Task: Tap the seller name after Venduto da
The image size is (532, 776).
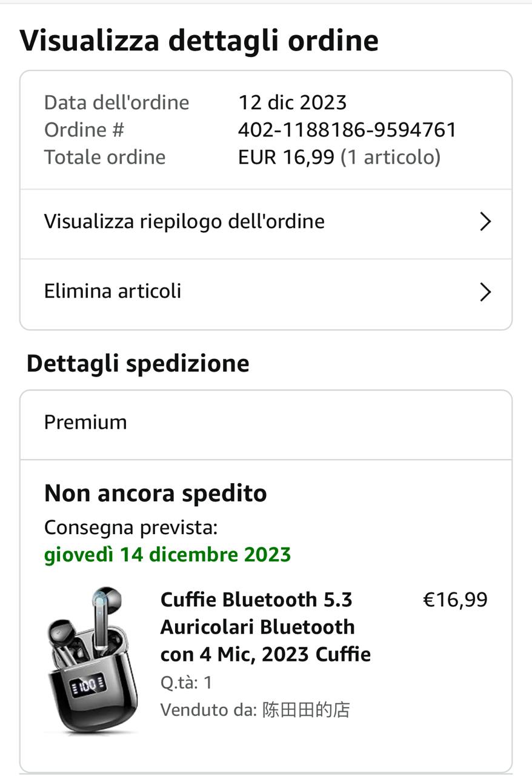Action: [x=306, y=710]
